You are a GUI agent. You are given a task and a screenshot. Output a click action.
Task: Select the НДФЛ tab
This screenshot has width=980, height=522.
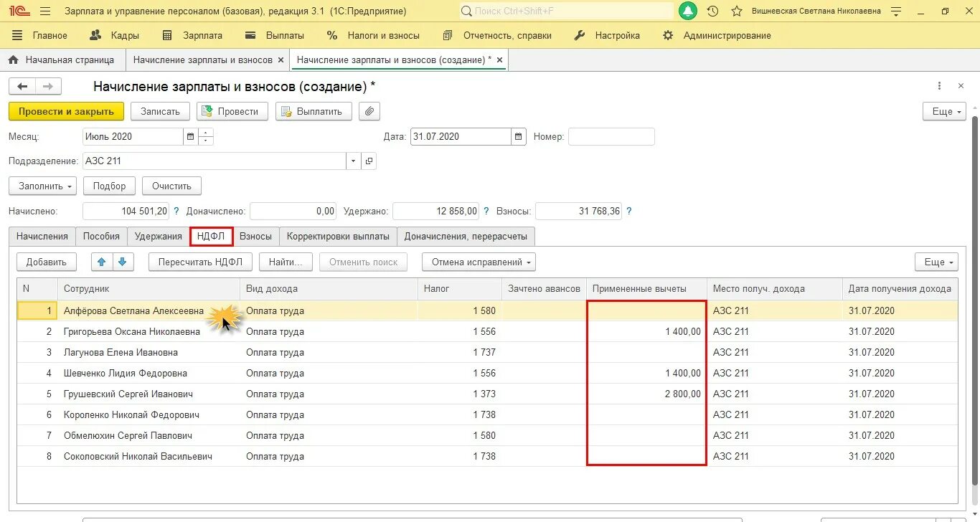[212, 236]
